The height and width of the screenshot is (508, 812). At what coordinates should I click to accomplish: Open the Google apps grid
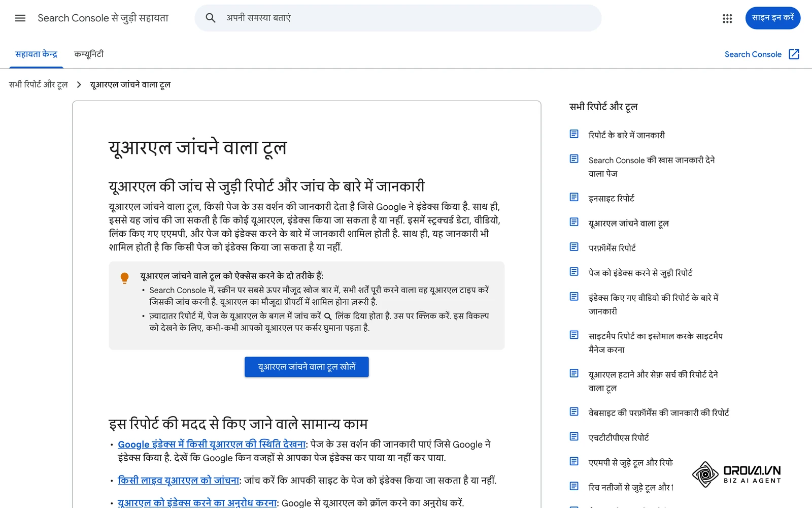727,18
